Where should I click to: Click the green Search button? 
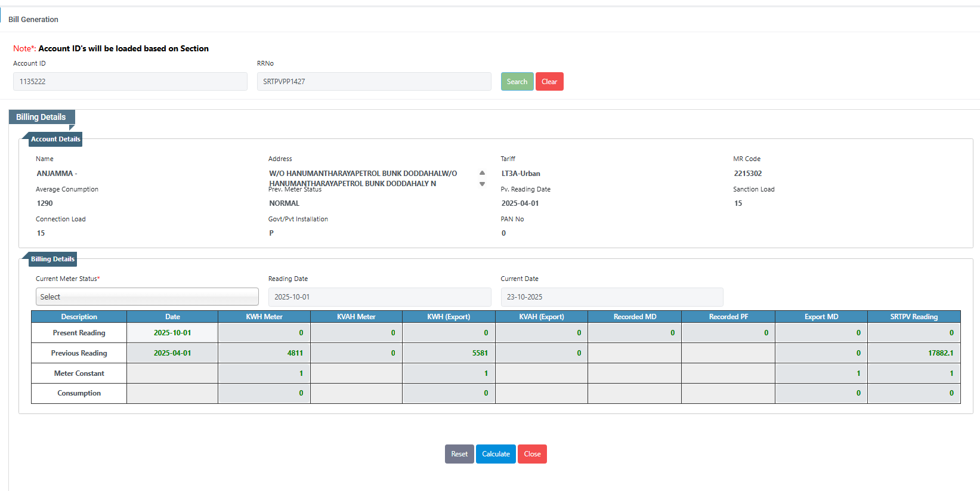pyautogui.click(x=517, y=82)
